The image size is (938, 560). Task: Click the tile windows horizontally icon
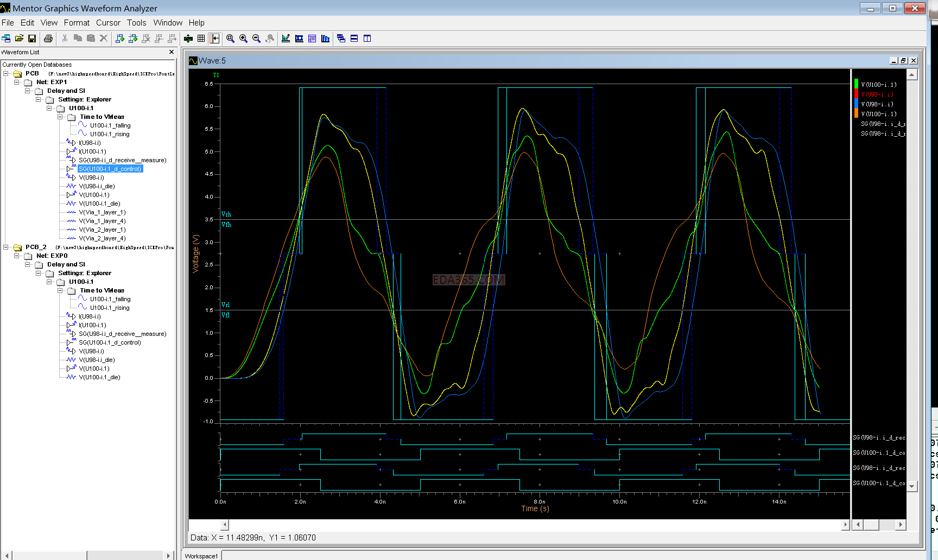354,39
